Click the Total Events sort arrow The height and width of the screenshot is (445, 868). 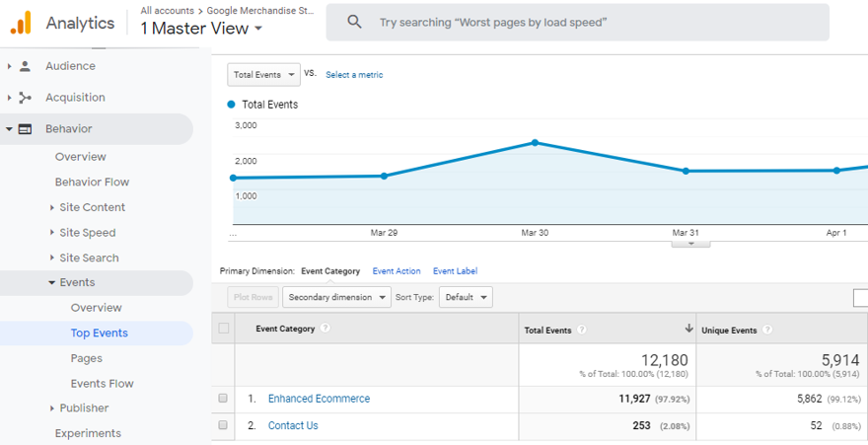click(688, 329)
